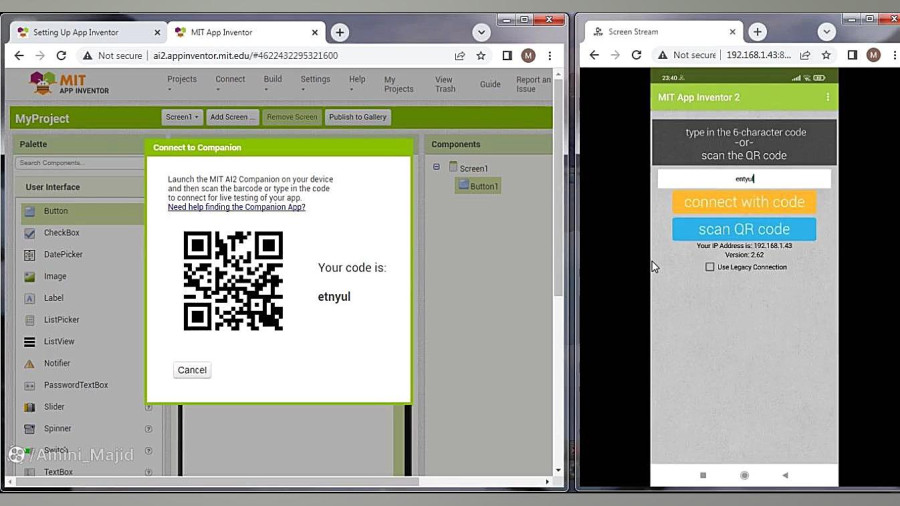Cancel the Connect to Companion dialog
The image size is (900, 506).
coord(192,370)
